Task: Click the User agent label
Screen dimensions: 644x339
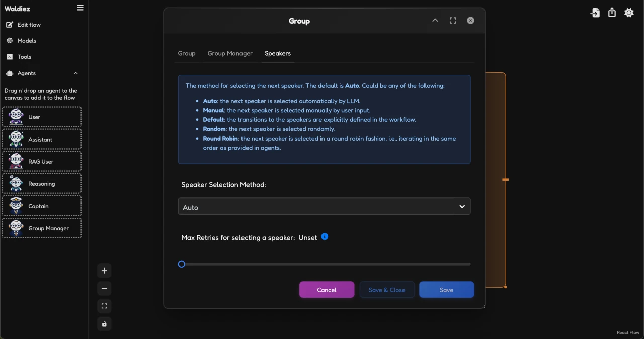Action: tap(34, 117)
